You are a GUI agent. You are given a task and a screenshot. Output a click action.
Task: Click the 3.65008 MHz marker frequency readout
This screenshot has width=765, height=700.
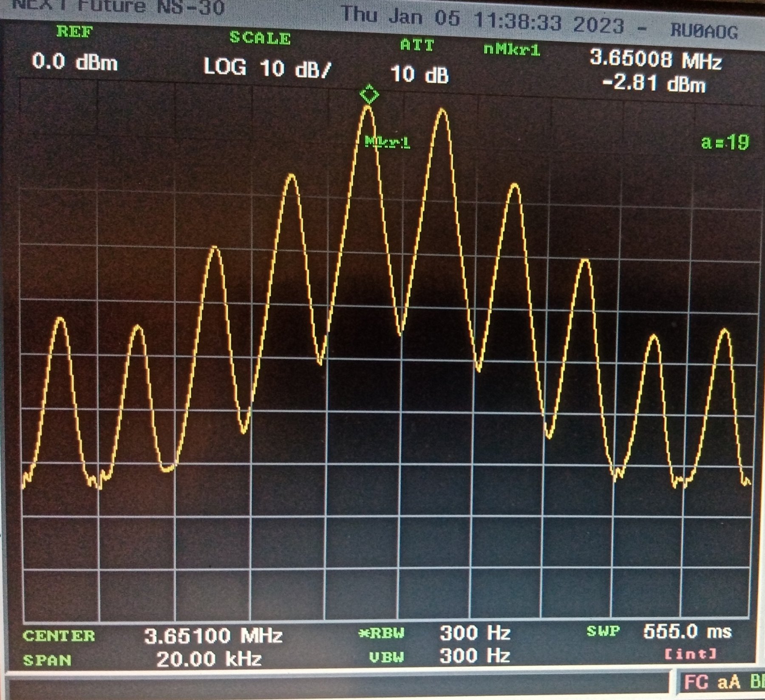(x=655, y=59)
